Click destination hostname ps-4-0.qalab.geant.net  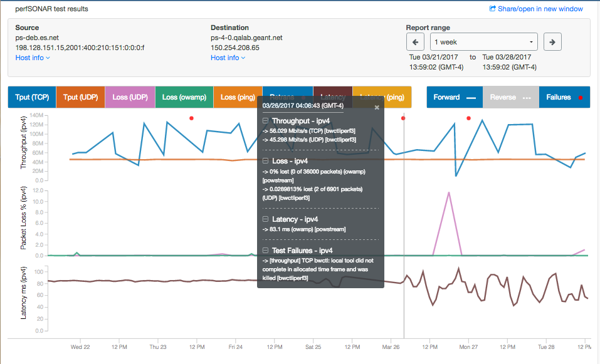pos(246,38)
